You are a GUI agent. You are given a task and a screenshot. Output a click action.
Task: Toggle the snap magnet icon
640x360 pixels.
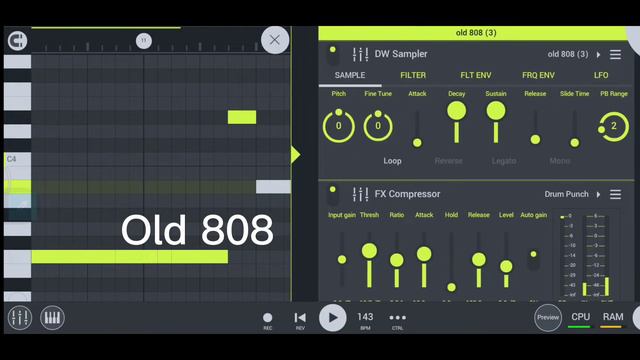point(18,41)
